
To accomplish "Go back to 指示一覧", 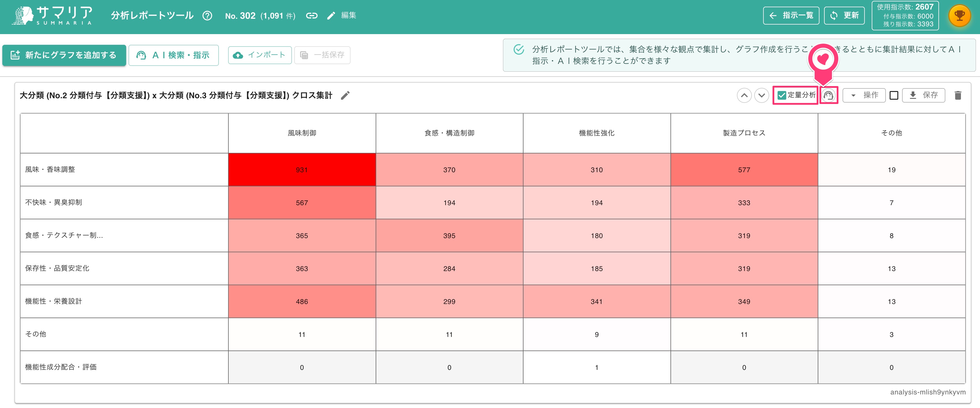I will tap(791, 16).
